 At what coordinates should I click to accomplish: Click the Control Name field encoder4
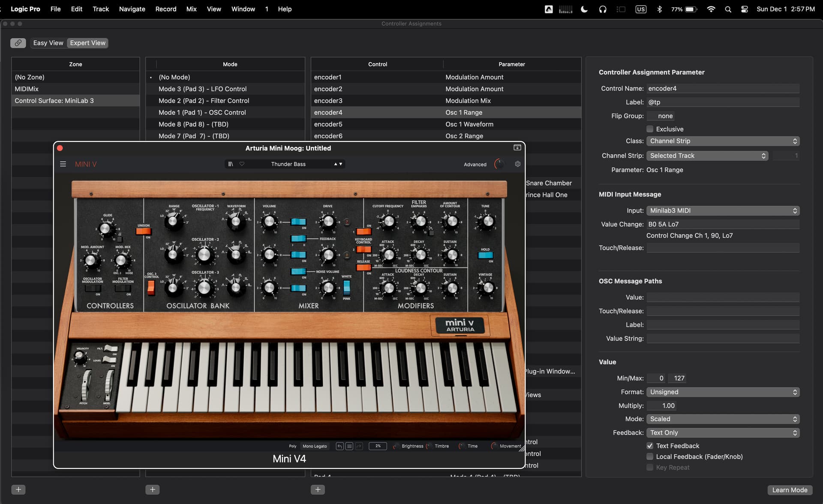[723, 88]
